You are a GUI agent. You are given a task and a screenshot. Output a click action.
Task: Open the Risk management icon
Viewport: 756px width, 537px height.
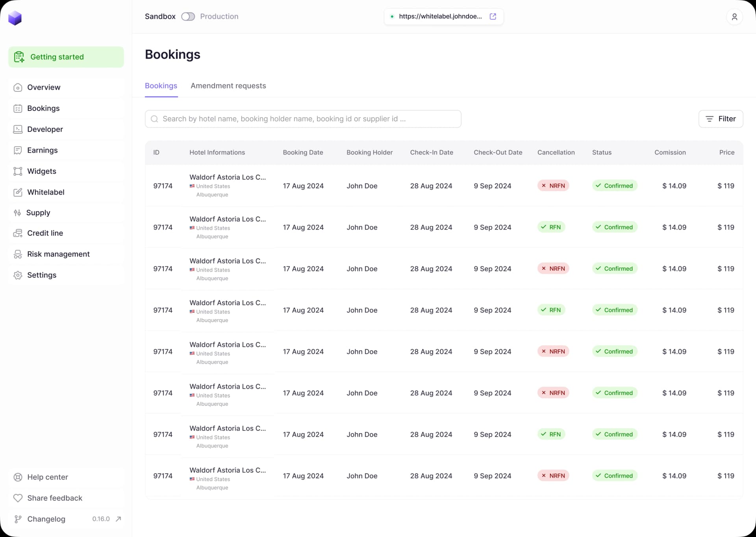tap(18, 254)
